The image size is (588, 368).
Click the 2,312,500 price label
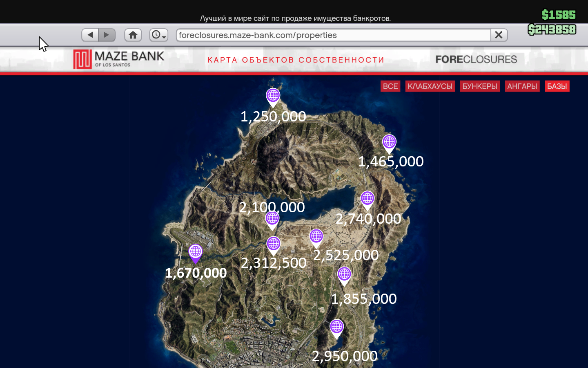[x=274, y=263]
